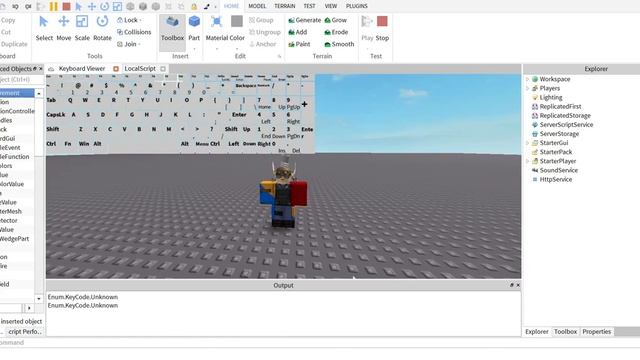Click the scroll-up arrow of object list
The image size is (640, 360).
pos(39,93)
